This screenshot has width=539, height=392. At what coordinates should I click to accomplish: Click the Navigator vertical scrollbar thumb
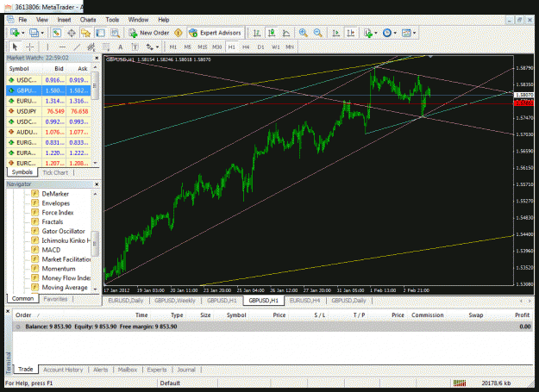[95, 243]
